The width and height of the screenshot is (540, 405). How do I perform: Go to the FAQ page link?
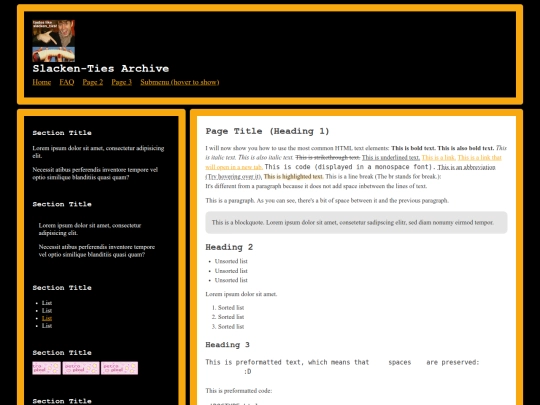pos(66,82)
